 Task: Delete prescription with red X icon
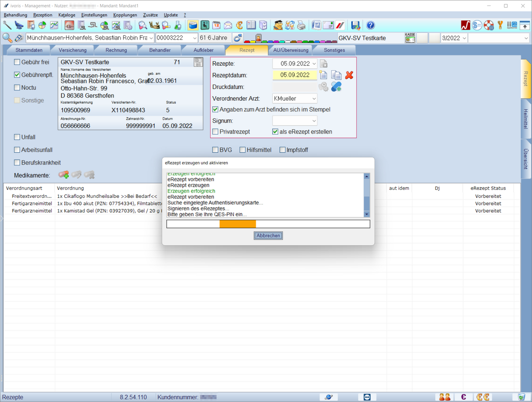tap(349, 75)
